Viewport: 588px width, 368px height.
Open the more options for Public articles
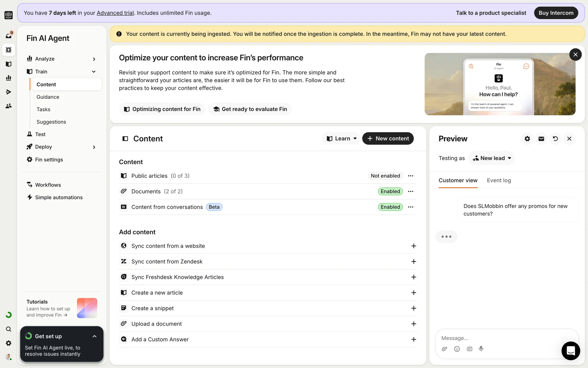click(411, 176)
